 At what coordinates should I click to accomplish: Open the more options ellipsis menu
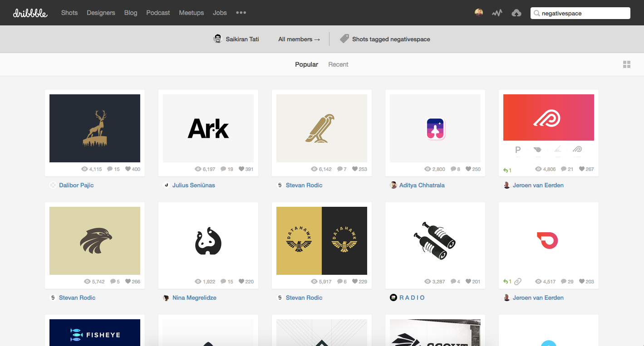click(x=241, y=13)
